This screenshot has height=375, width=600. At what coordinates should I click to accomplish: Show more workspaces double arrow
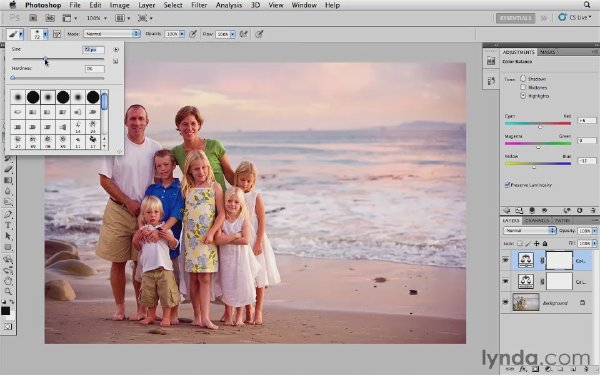[543, 18]
